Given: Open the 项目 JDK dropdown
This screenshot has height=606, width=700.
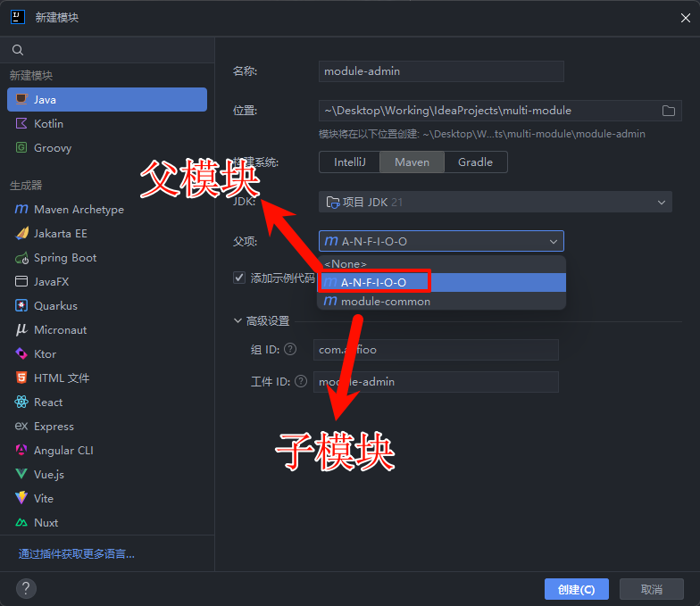Looking at the screenshot, I should pyautogui.click(x=495, y=202).
